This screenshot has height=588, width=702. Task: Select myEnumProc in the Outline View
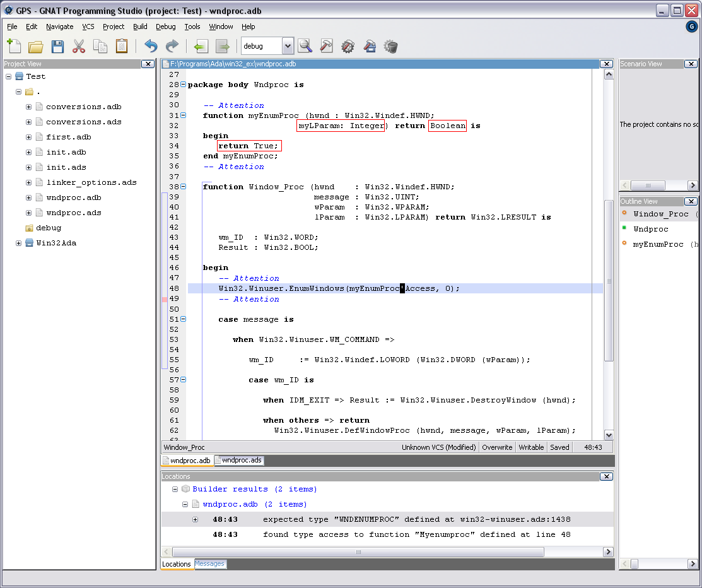(x=658, y=244)
